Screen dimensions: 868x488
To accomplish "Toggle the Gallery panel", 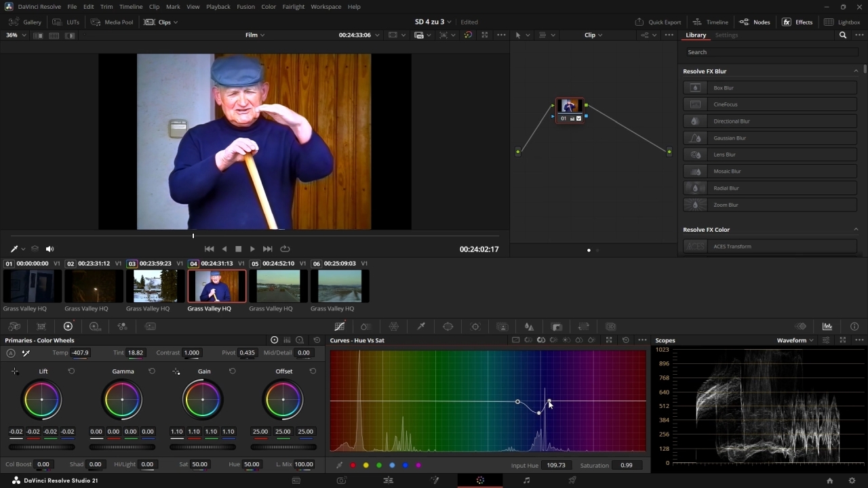I will coord(25,22).
